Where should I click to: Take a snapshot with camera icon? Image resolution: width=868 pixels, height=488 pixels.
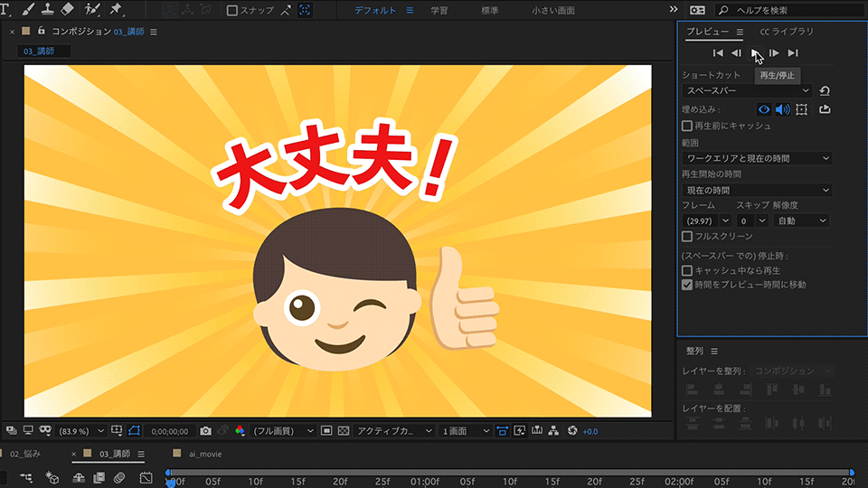tap(205, 431)
